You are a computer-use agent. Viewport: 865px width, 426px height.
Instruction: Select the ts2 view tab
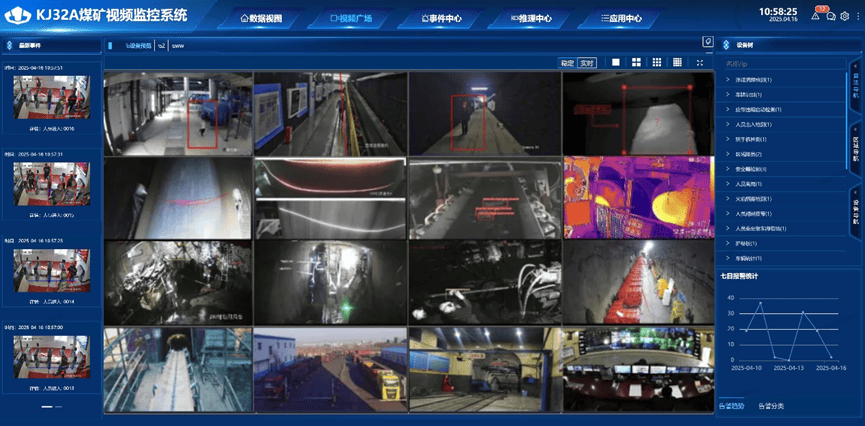tap(162, 46)
